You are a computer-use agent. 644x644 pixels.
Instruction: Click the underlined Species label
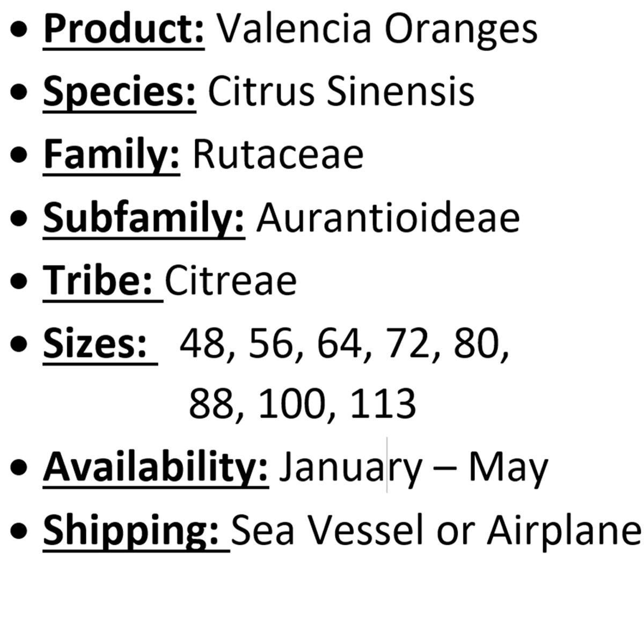pos(120,92)
